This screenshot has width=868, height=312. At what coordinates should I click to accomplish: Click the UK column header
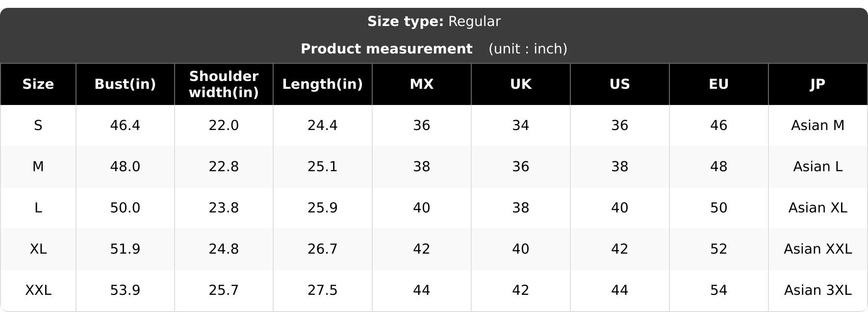[521, 84]
